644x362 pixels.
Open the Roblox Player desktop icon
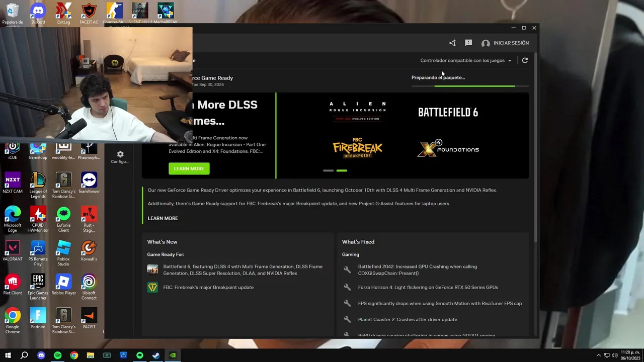click(63, 285)
